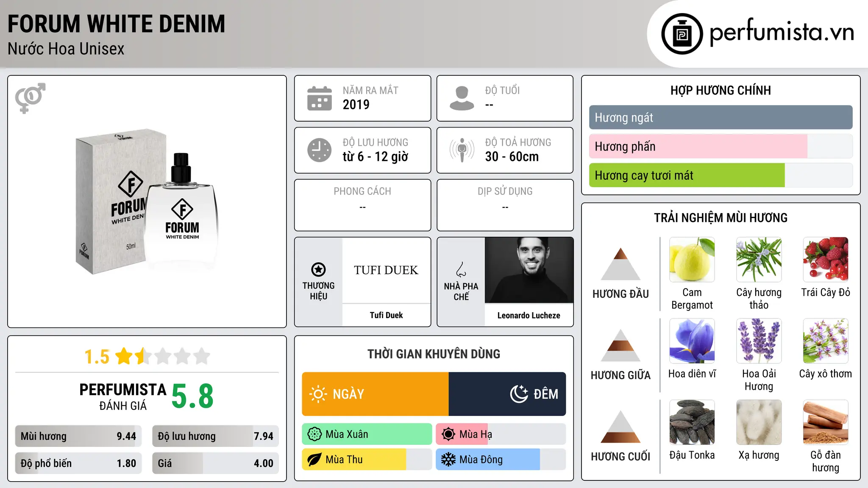868x488 pixels.
Task: Click the green Mùa Xuân season bar
Action: tap(367, 434)
